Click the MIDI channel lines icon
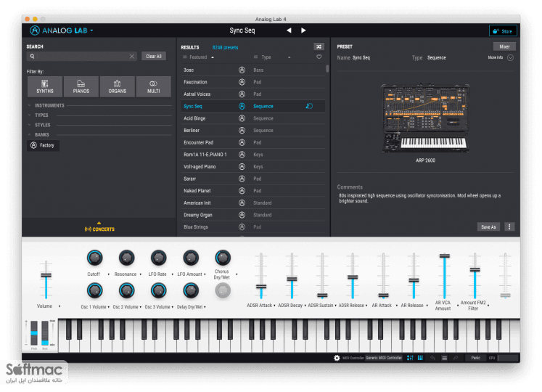The height and width of the screenshot is (392, 542). coord(445,358)
